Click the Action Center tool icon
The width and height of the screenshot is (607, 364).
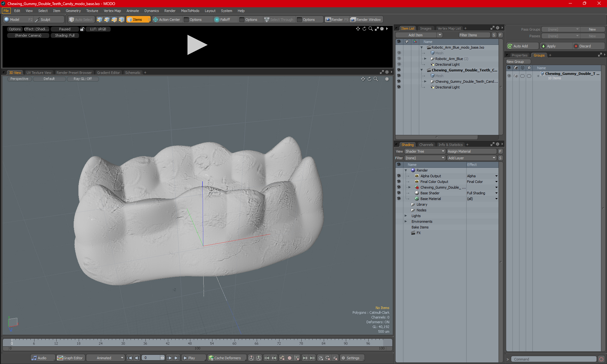click(156, 20)
